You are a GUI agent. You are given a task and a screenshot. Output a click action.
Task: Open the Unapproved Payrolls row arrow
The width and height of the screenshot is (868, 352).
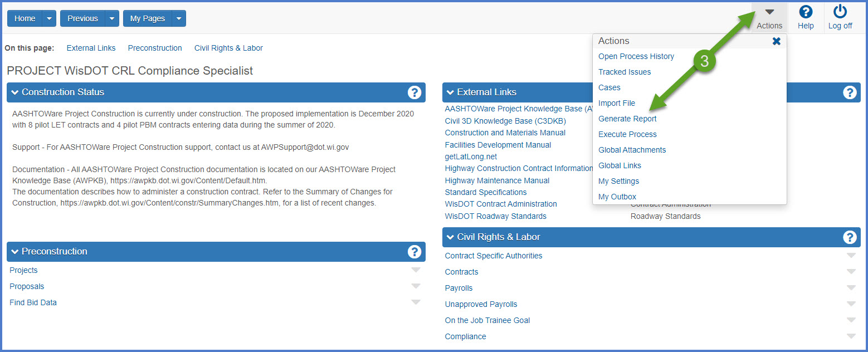[851, 304]
